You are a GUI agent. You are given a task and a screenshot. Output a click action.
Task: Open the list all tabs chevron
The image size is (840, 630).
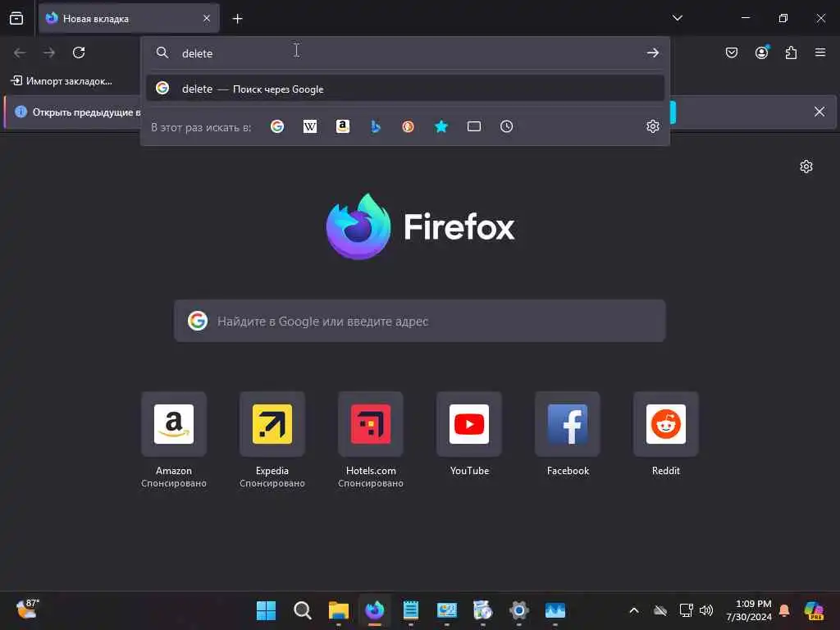pos(677,18)
